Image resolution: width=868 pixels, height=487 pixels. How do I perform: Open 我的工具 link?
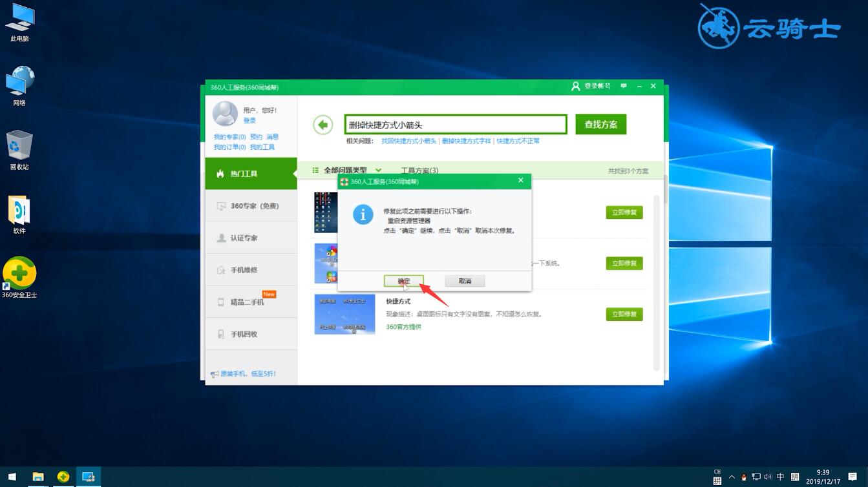click(x=262, y=147)
